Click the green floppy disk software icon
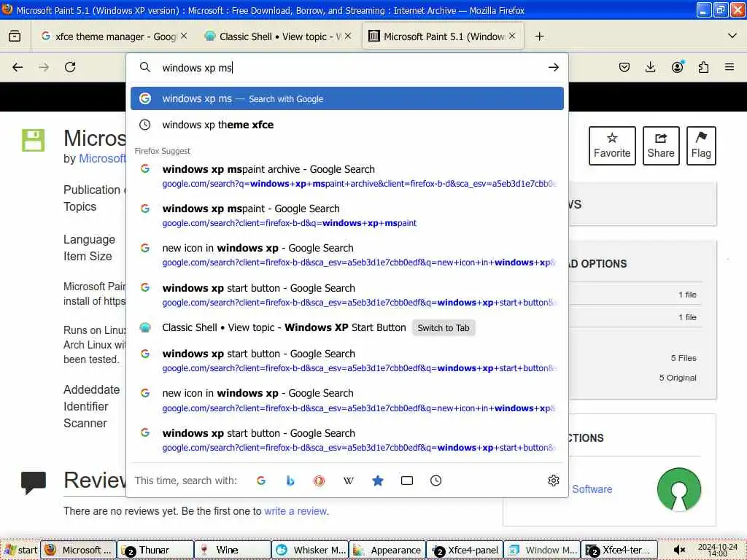Image resolution: width=747 pixels, height=560 pixels. click(x=34, y=141)
